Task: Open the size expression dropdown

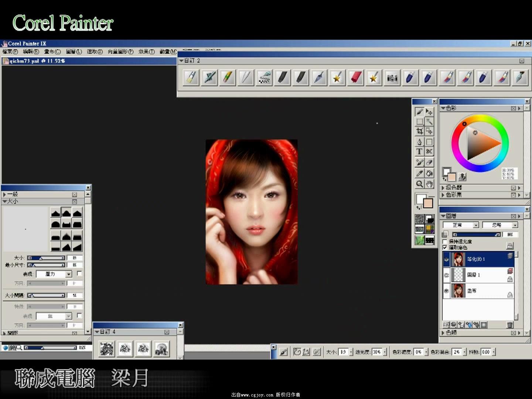Action: point(54,274)
